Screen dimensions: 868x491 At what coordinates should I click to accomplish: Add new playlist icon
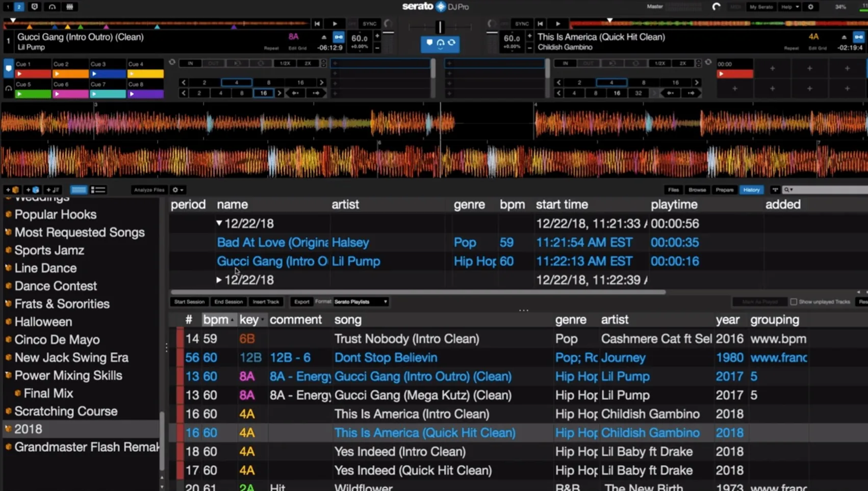[x=53, y=190]
